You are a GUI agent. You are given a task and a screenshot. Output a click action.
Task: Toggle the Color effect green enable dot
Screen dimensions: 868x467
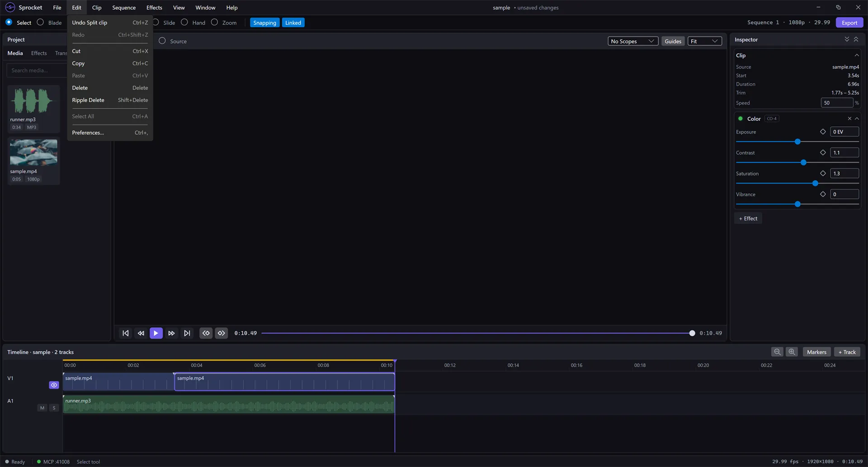point(741,119)
